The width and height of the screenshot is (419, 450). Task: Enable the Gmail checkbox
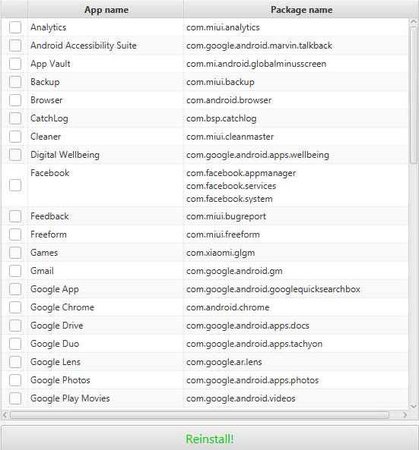(15, 271)
